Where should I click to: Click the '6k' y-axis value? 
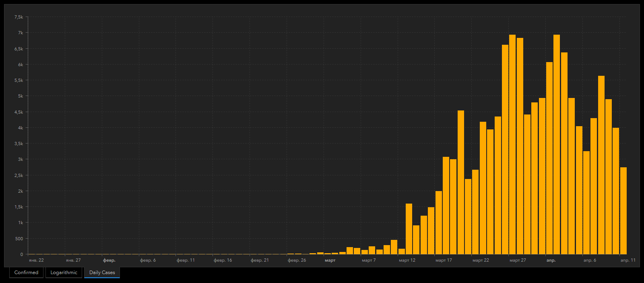[21, 65]
